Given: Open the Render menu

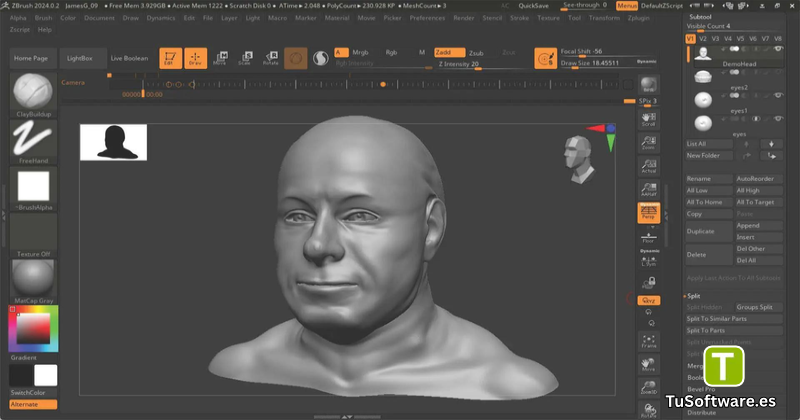Looking at the screenshot, I should 463,18.
